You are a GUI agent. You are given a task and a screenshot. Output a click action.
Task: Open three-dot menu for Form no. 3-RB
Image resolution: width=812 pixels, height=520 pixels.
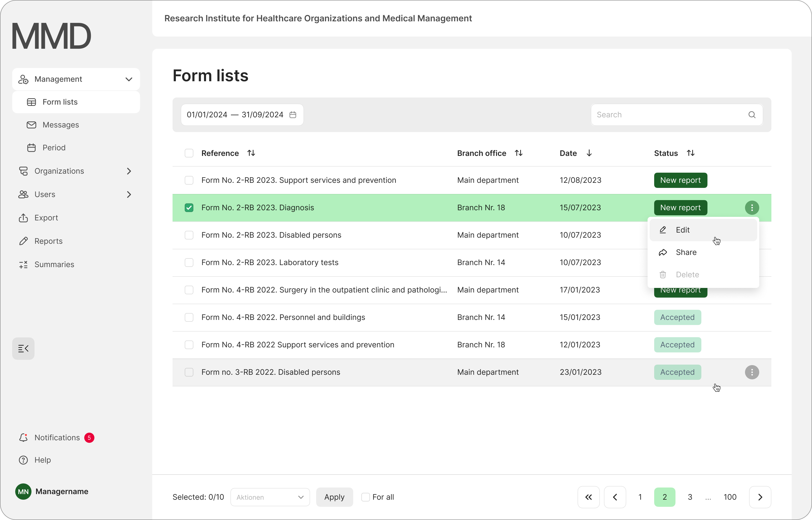click(752, 372)
